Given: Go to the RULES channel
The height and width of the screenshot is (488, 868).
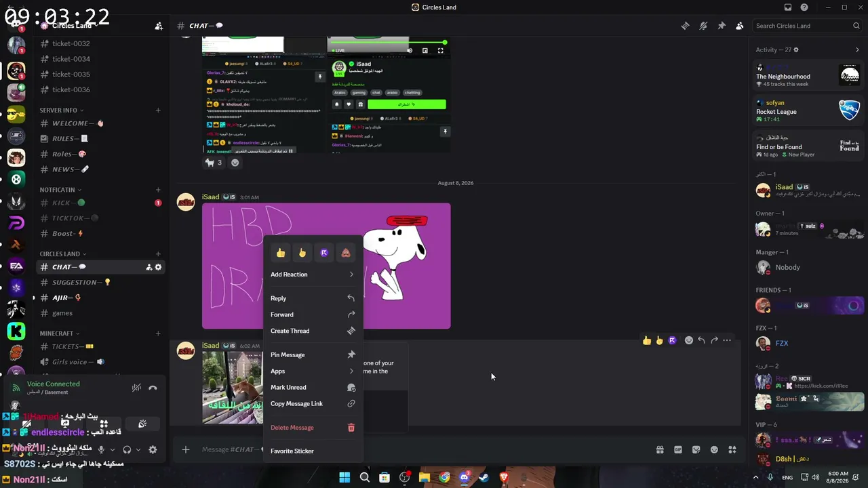Looking at the screenshot, I should click(x=100, y=139).
